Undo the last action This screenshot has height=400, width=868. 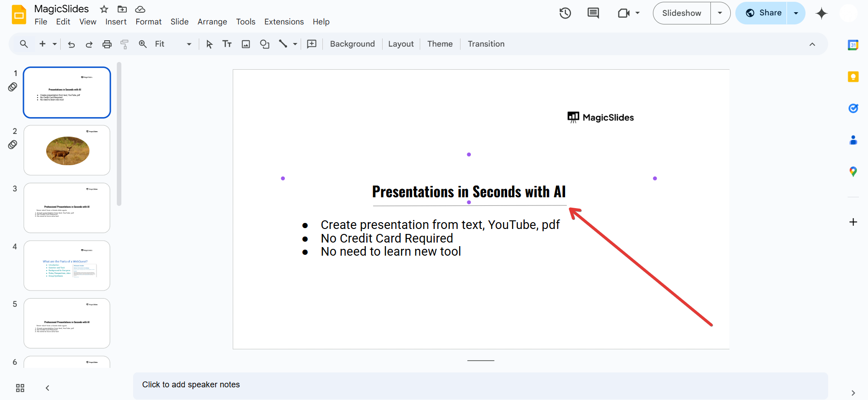pos(71,44)
